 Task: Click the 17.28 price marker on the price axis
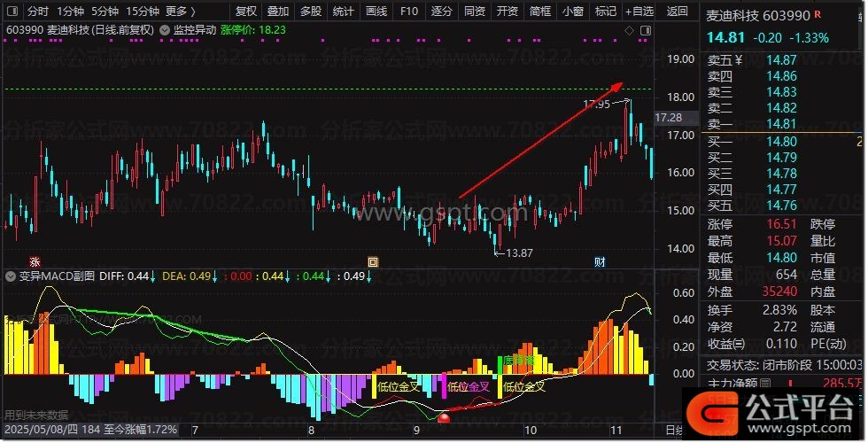(x=667, y=117)
